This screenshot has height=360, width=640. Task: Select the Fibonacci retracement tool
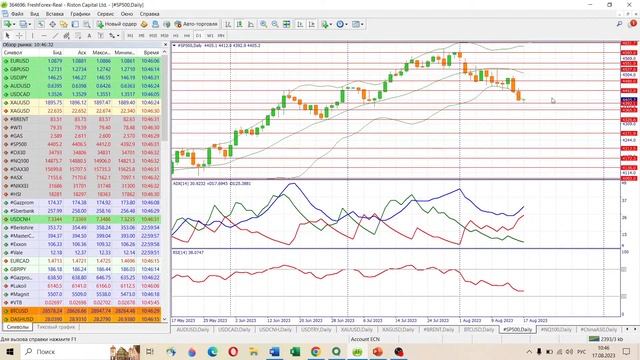78,36
